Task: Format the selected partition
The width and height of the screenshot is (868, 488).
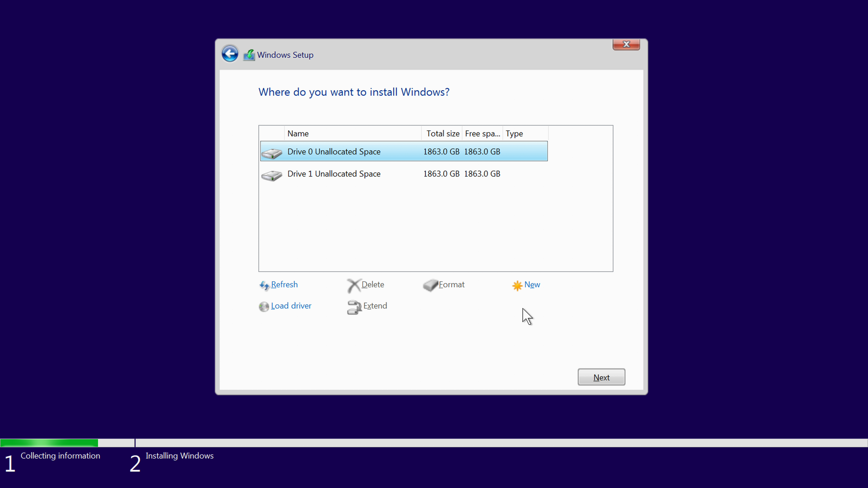Action: 452,285
